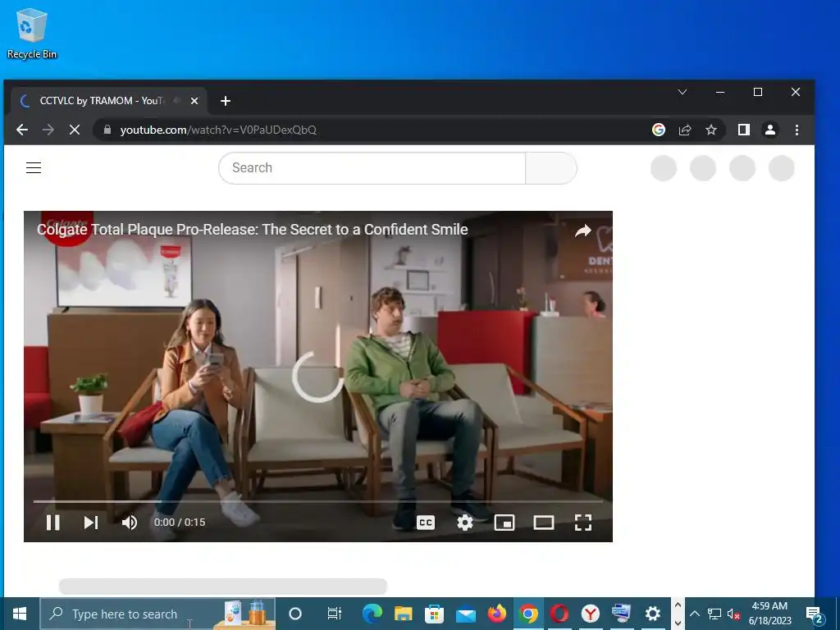This screenshot has width=840, height=630.
Task: Open Windows Settings gear on taskbar
Action: (652, 614)
